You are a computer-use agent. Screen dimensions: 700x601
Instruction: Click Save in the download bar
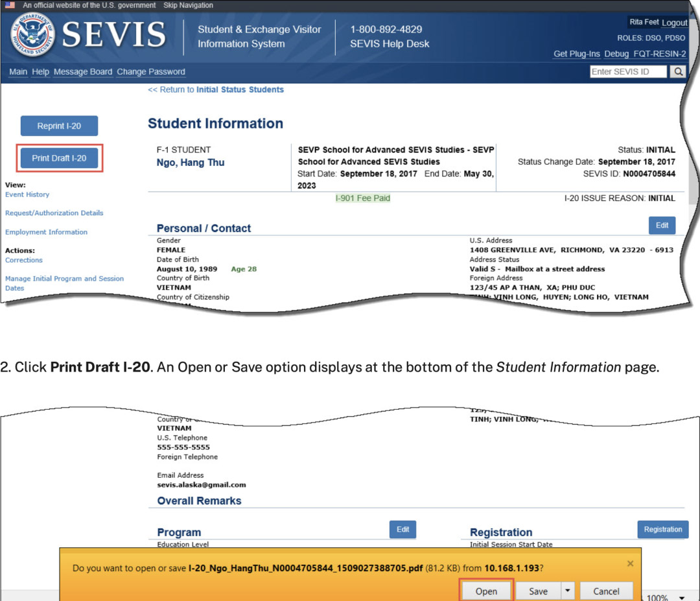click(x=538, y=591)
